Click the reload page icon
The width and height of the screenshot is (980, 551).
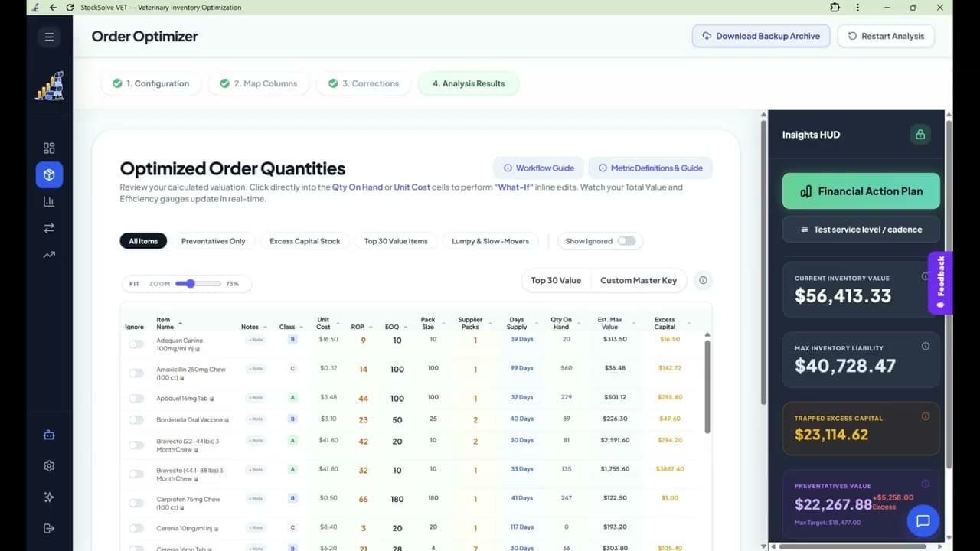point(70,8)
